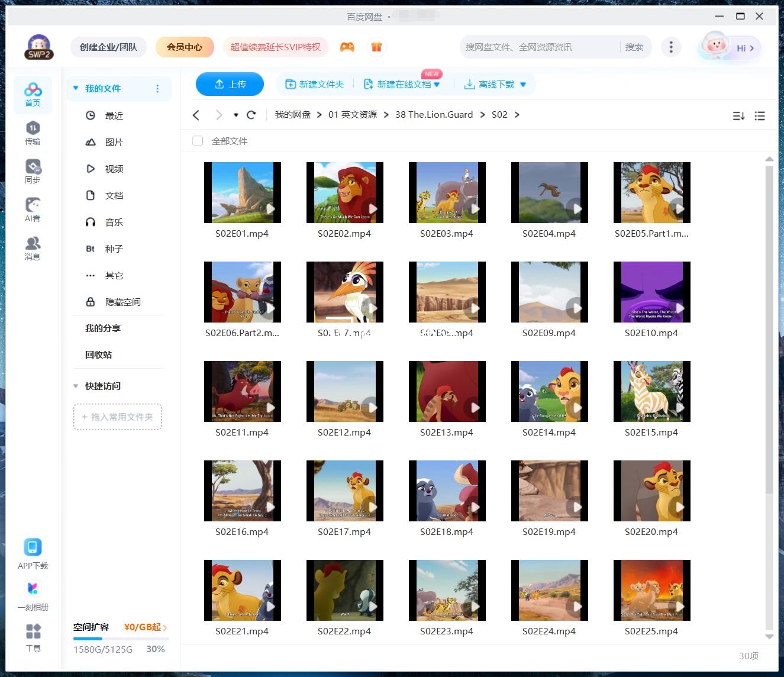Switch to list view icon
This screenshot has height=677, width=784.
(x=760, y=116)
